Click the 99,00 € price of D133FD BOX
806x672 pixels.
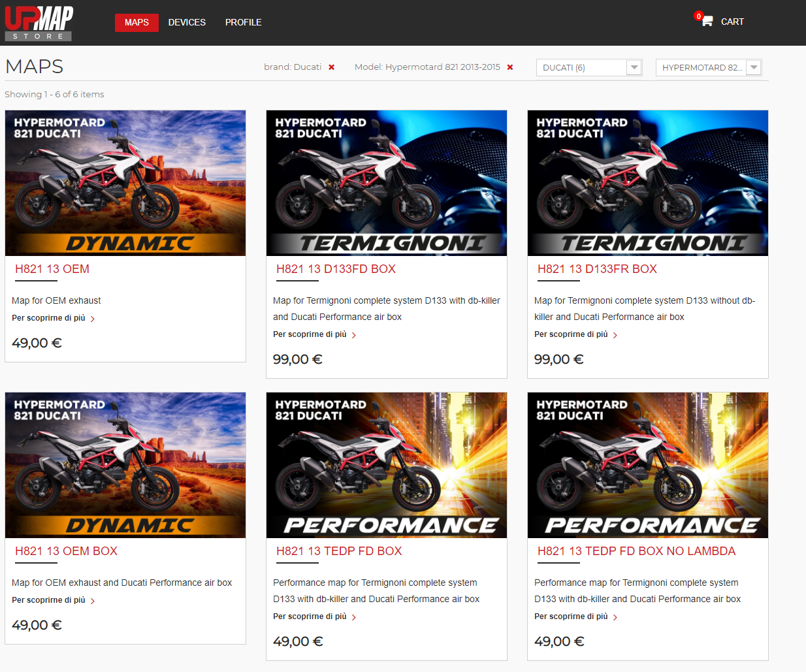[298, 359]
